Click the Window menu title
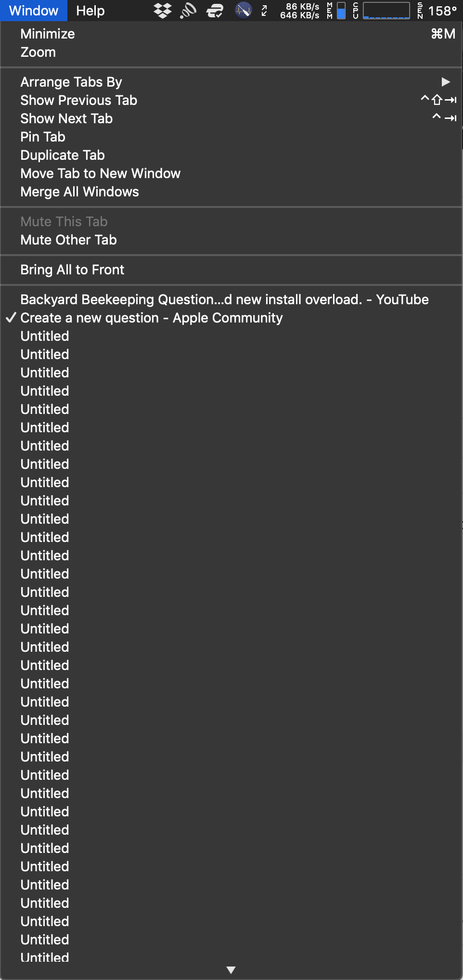 click(x=34, y=11)
